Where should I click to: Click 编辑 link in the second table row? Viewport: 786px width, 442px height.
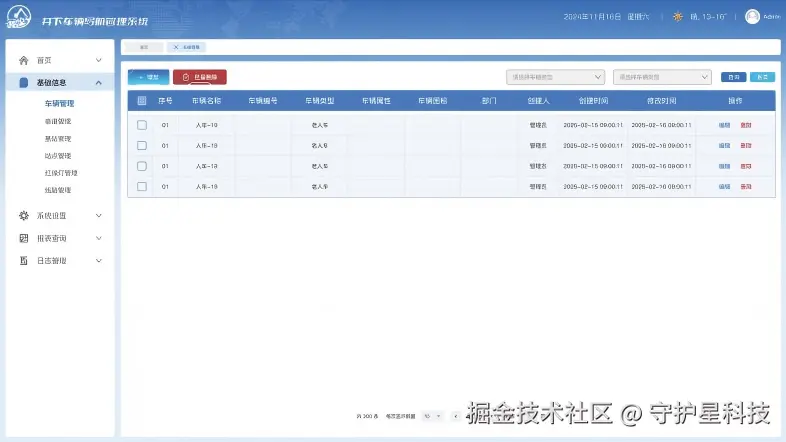tap(724, 146)
